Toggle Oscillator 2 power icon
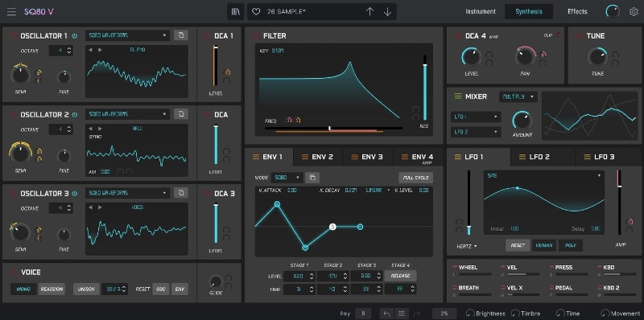Image resolution: width=644 pixels, height=320 pixels. [x=75, y=115]
